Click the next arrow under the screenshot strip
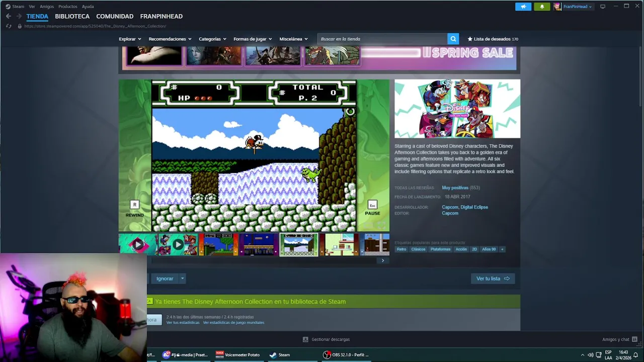The width and height of the screenshot is (644, 362). click(383, 260)
